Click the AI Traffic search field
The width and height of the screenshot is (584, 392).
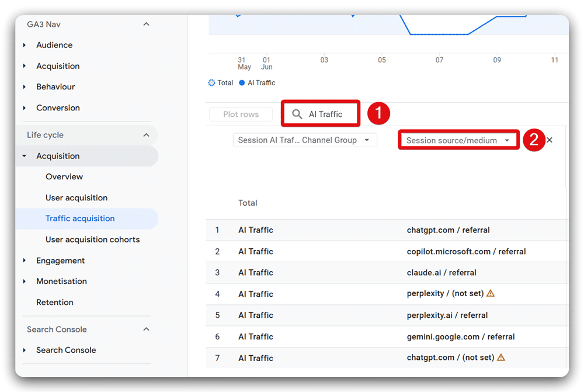(330, 115)
